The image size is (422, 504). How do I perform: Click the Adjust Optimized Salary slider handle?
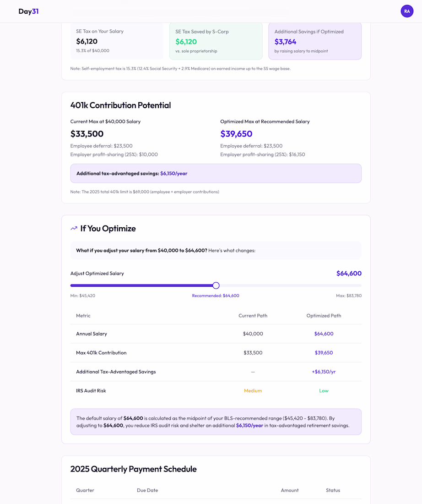[x=216, y=285]
